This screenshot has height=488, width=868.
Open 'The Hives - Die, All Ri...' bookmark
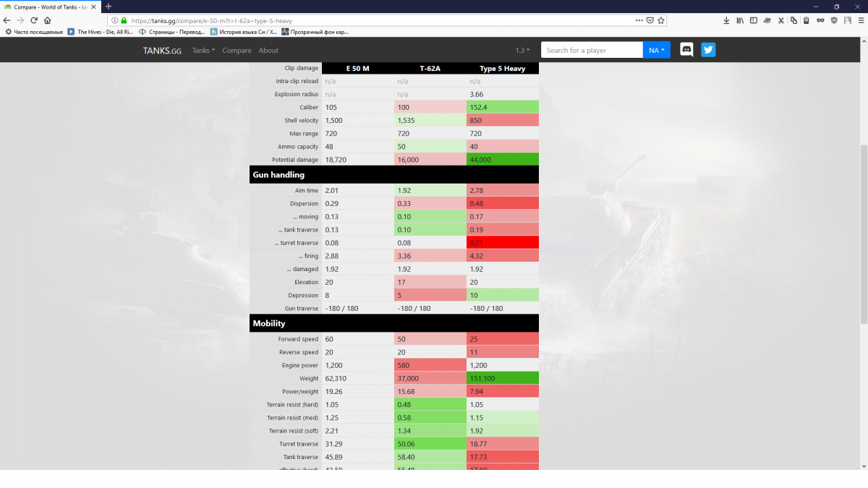point(101,32)
